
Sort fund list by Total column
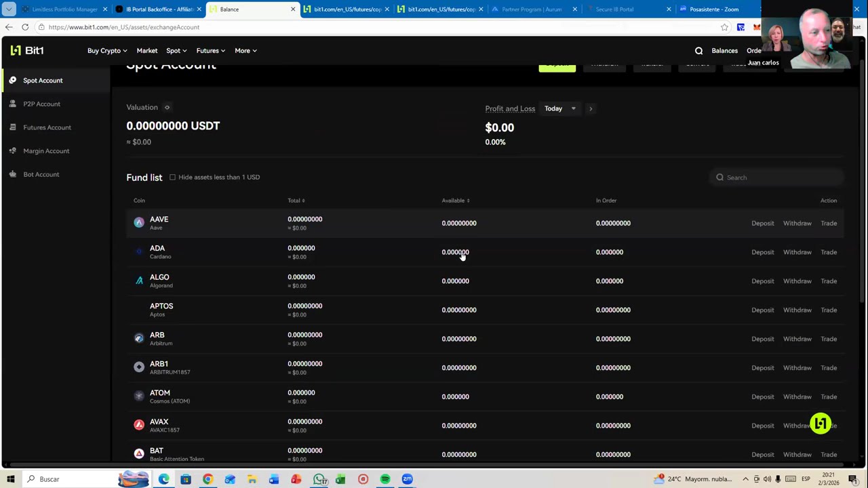296,201
